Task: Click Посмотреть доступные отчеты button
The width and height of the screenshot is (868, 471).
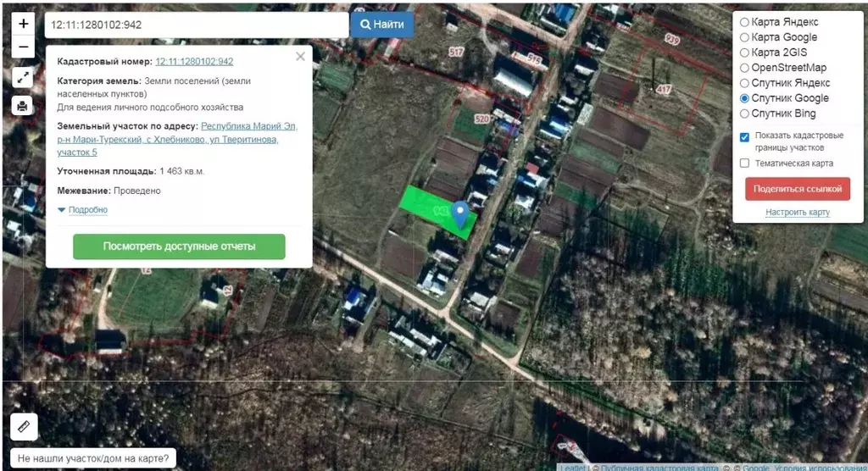Action: 179,247
